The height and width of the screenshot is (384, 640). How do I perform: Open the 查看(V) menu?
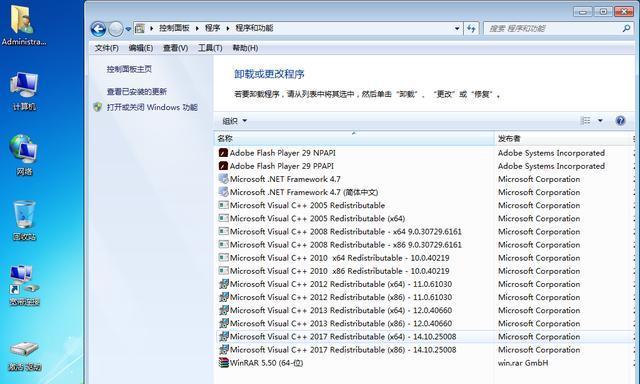(x=176, y=48)
